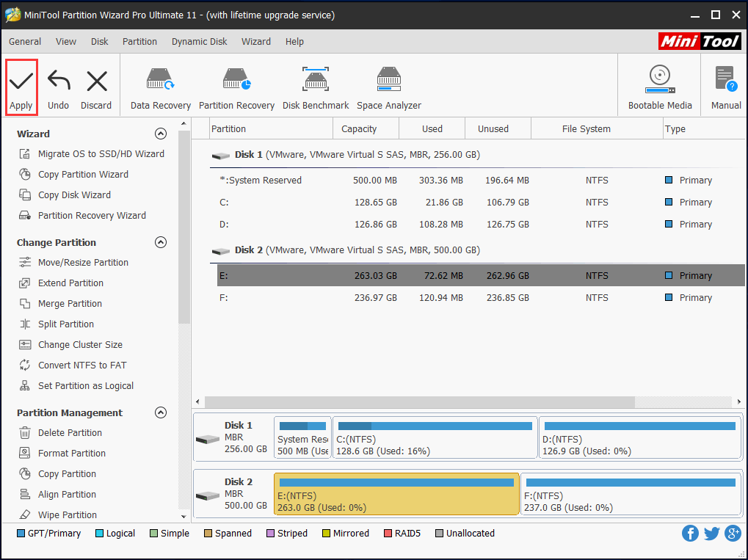The height and width of the screenshot is (560, 748).
Task: Collapse the Wizard section
Action: 161,134
